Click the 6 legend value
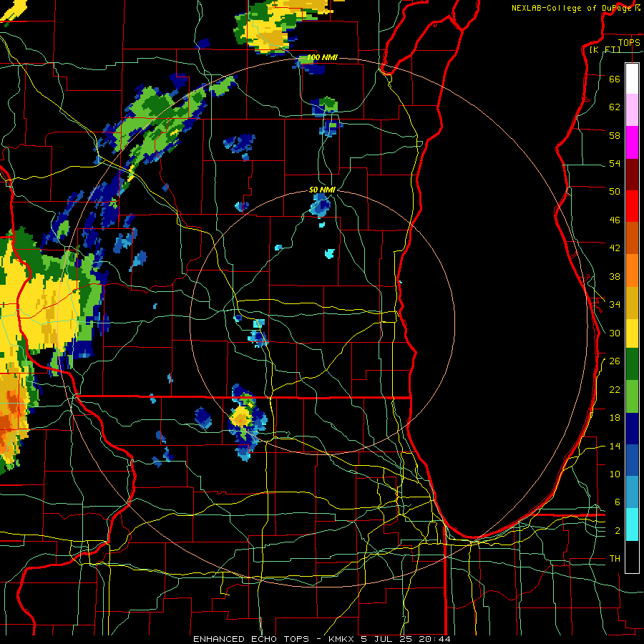The width and height of the screenshot is (644, 644). (x=618, y=502)
